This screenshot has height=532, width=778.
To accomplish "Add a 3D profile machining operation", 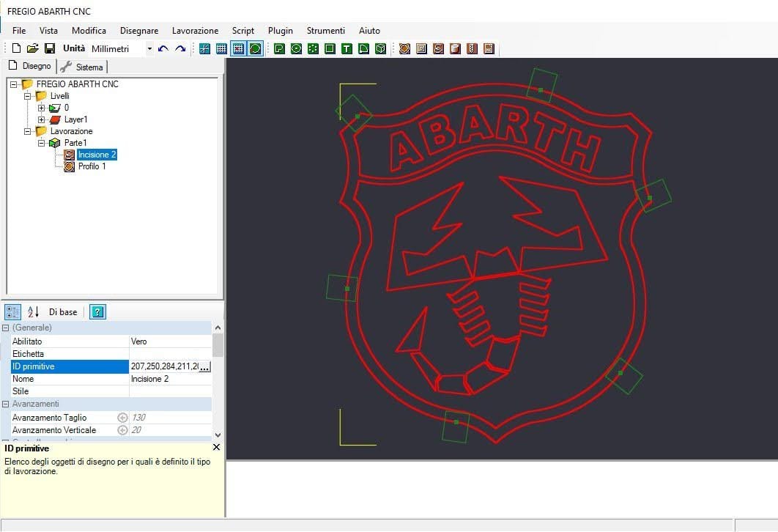I will [455, 48].
